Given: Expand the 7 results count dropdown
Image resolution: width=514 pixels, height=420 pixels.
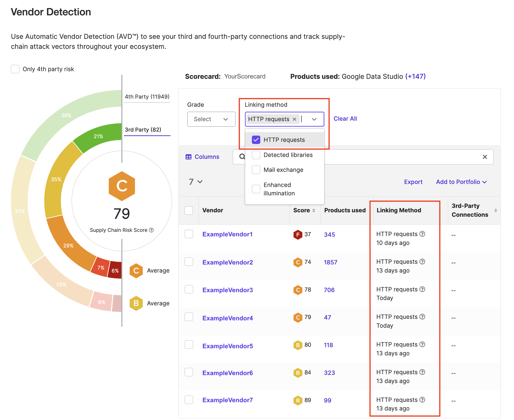Looking at the screenshot, I should pos(196,181).
